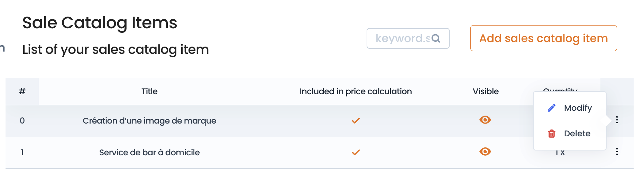
Task: Click Included in price calculation header
Action: pyautogui.click(x=356, y=91)
